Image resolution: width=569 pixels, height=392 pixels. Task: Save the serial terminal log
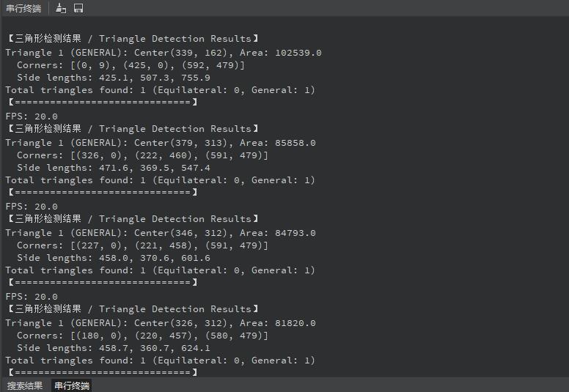pyautogui.click(x=78, y=8)
